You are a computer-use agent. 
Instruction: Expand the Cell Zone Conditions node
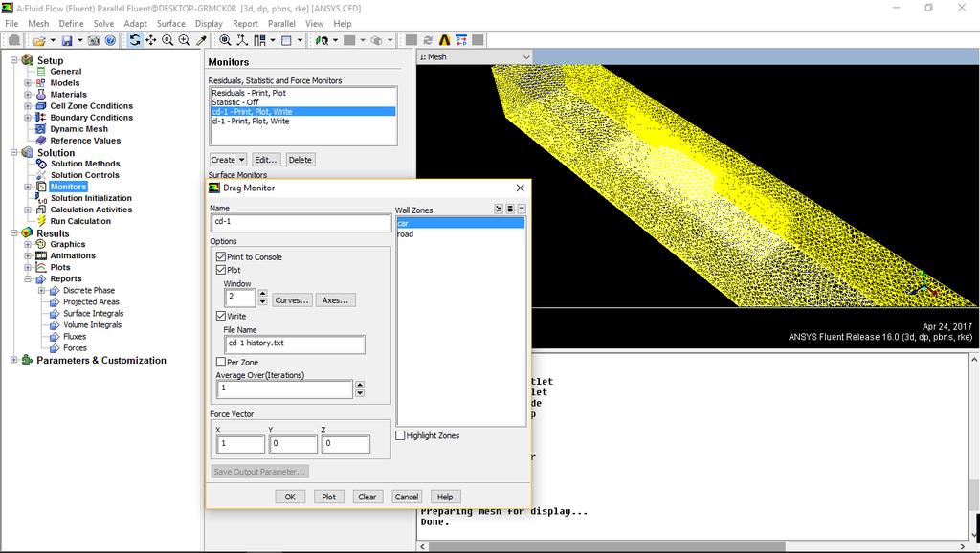pyautogui.click(x=28, y=106)
